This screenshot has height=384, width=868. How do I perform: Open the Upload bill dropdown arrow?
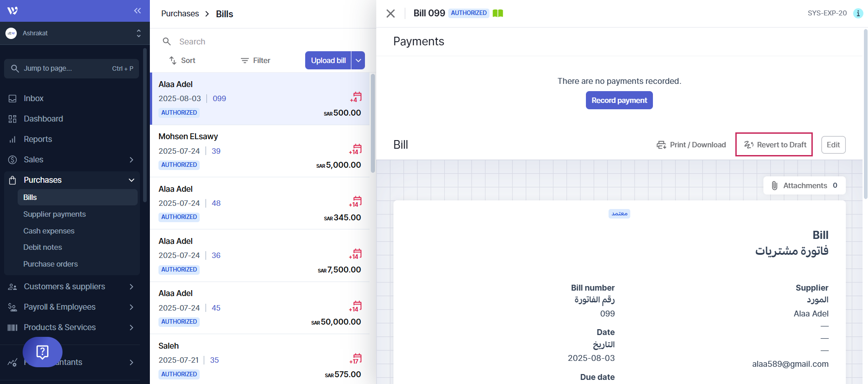[x=358, y=60]
